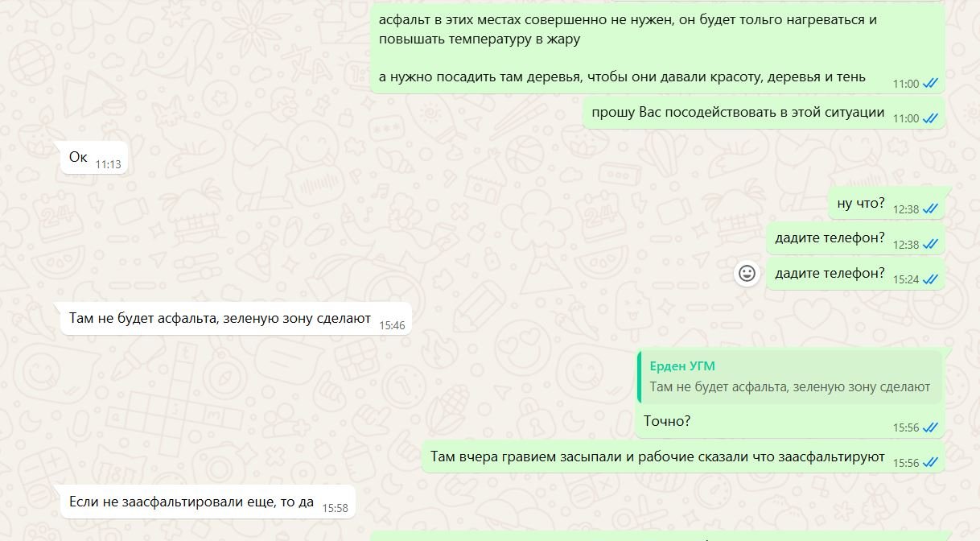The height and width of the screenshot is (541, 980).
Task: Click the read ticks of the 12:38 'дадите телефон?' message
Action: point(930,244)
